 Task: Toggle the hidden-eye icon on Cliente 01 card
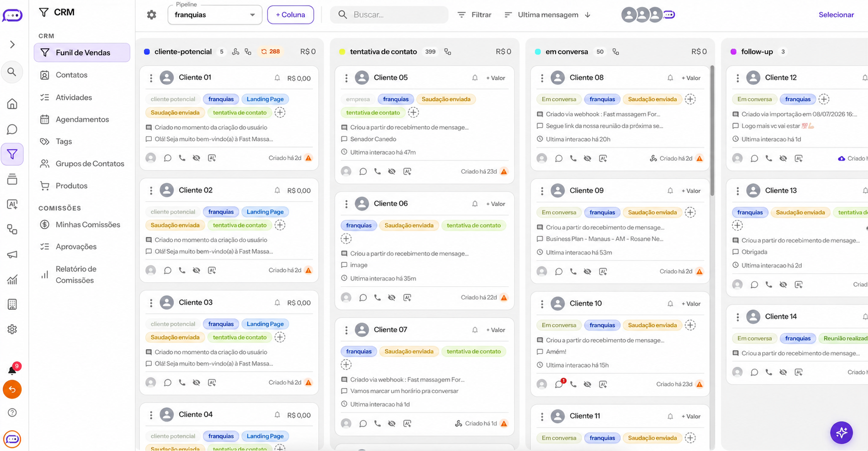[197, 158]
